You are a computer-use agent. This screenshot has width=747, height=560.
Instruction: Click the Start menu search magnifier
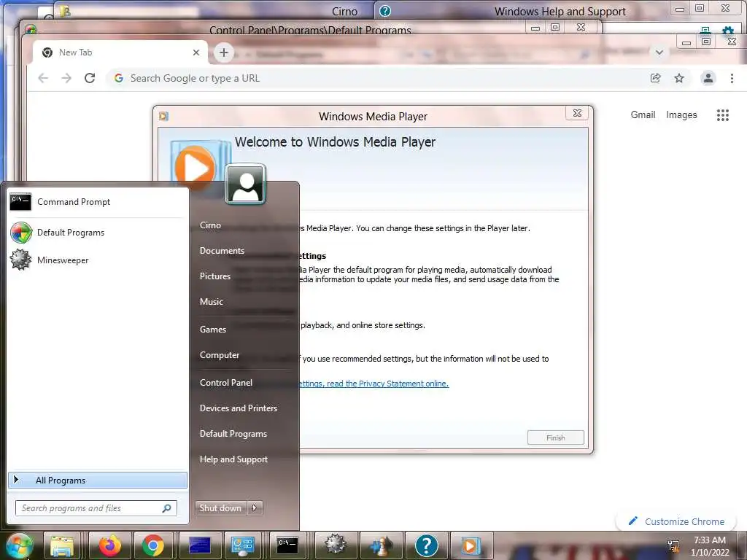click(167, 508)
